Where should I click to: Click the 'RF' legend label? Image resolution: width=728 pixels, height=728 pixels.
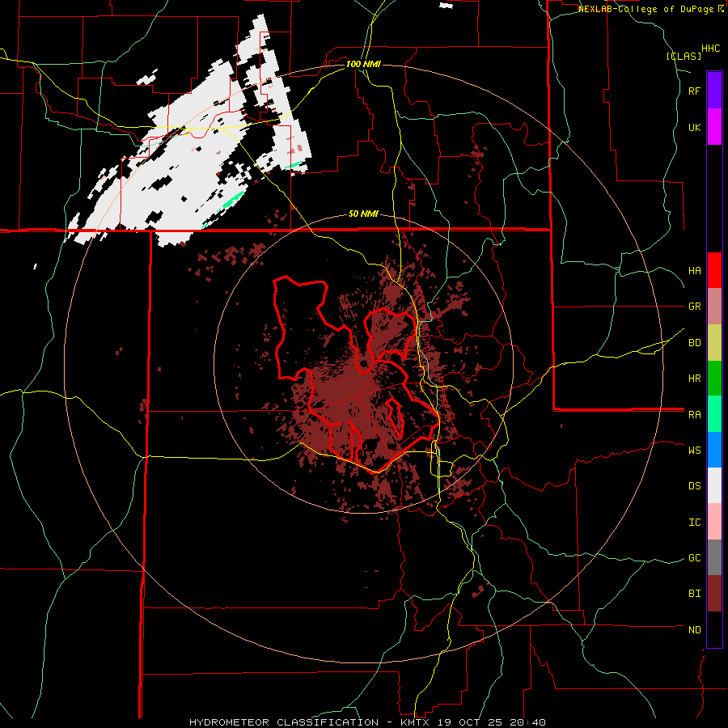[x=694, y=91]
